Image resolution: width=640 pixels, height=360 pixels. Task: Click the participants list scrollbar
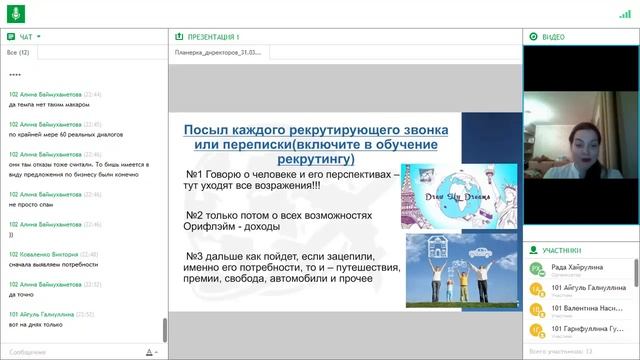tap(636, 273)
